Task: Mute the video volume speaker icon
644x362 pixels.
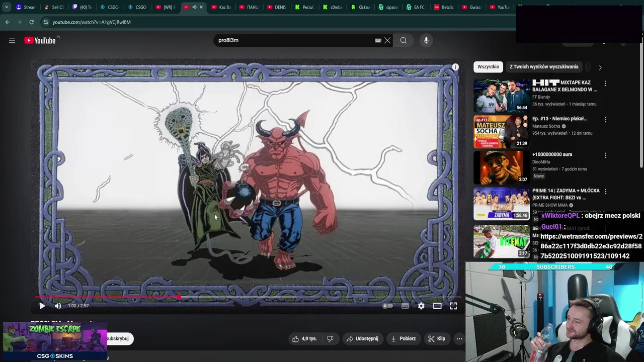Action: pyautogui.click(x=58, y=306)
